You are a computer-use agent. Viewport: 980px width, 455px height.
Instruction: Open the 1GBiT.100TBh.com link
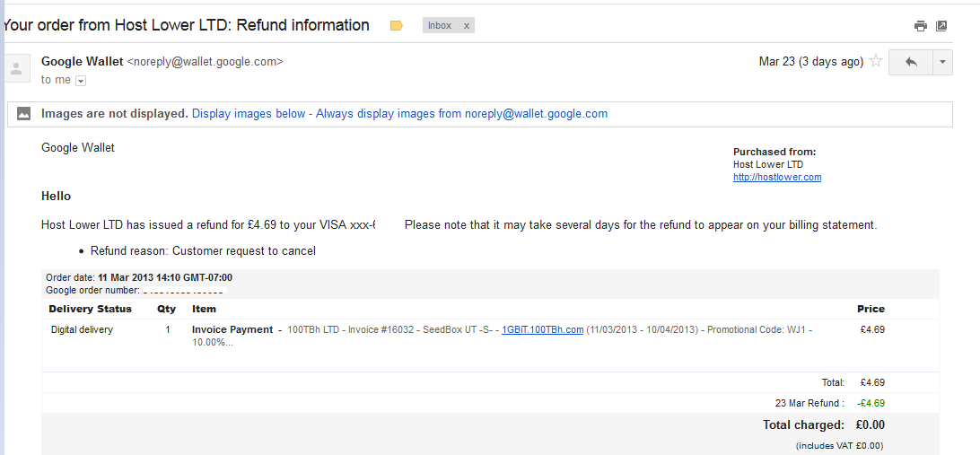click(x=542, y=329)
